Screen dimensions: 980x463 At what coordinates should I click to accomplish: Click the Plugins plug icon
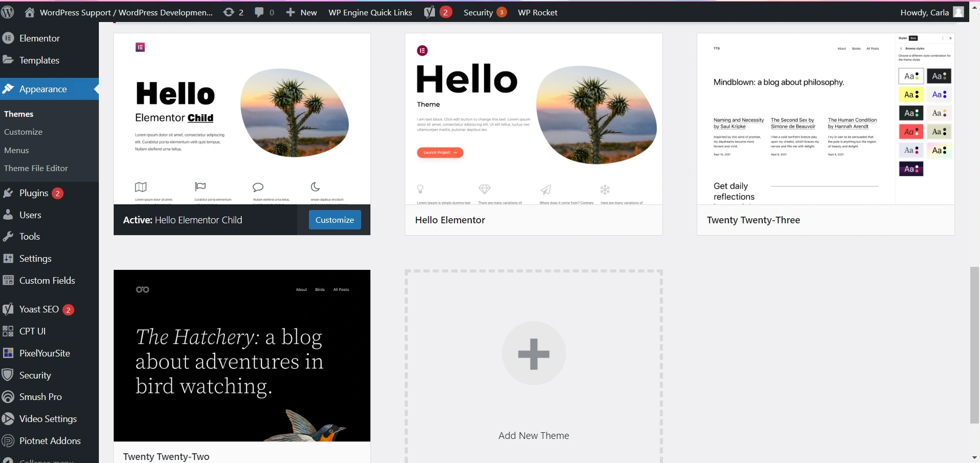[8, 193]
